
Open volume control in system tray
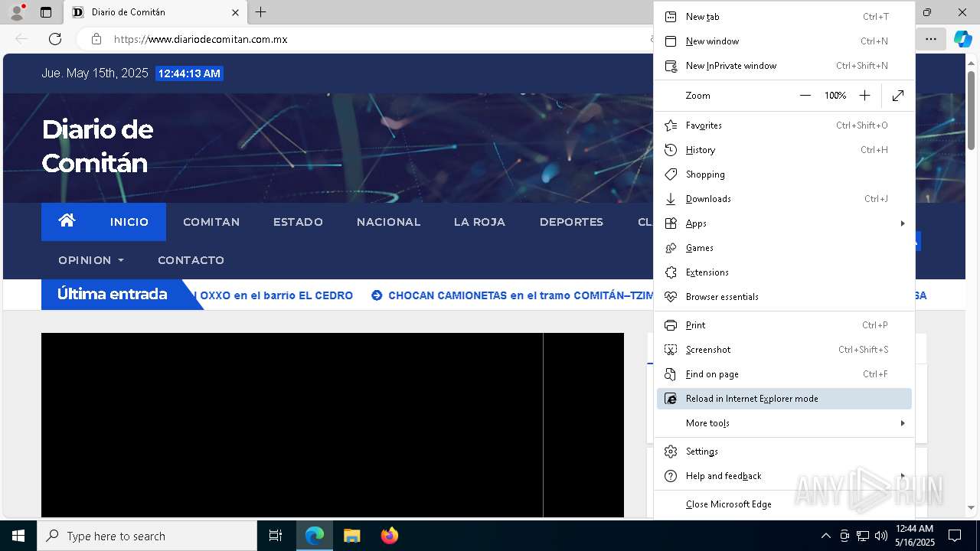tap(881, 536)
